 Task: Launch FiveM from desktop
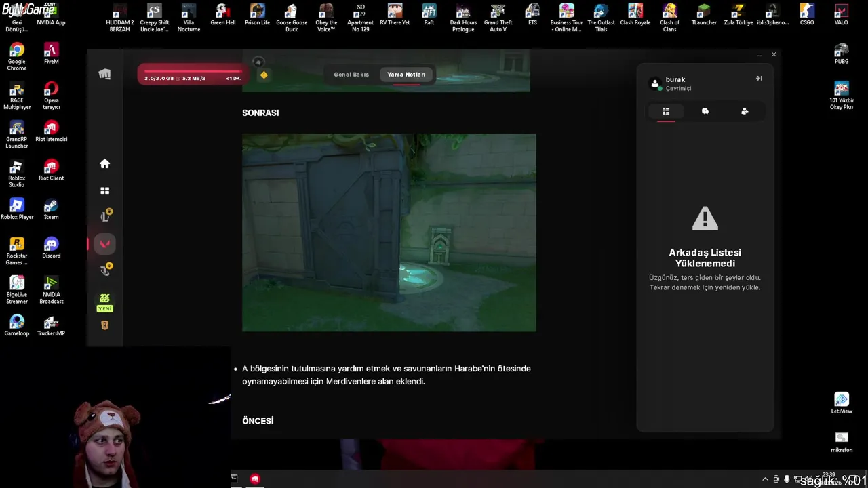[x=51, y=54]
